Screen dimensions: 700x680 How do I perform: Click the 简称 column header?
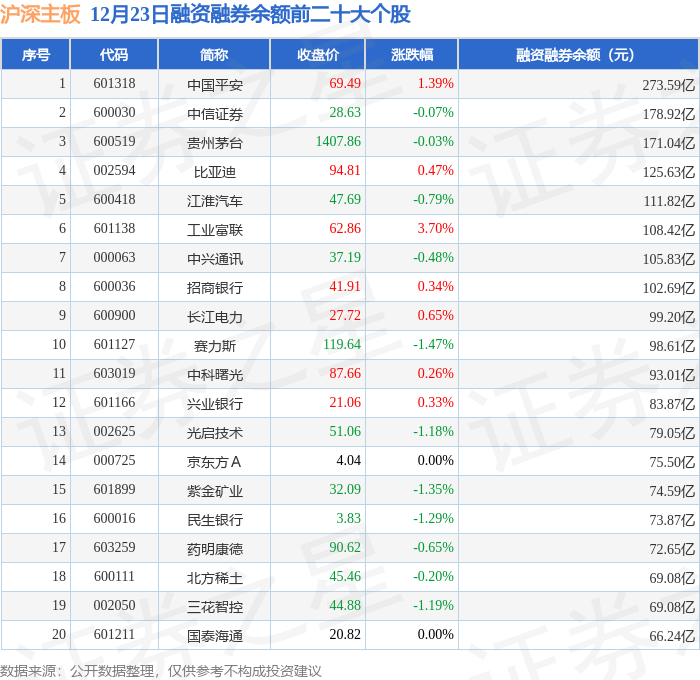[x=214, y=55]
